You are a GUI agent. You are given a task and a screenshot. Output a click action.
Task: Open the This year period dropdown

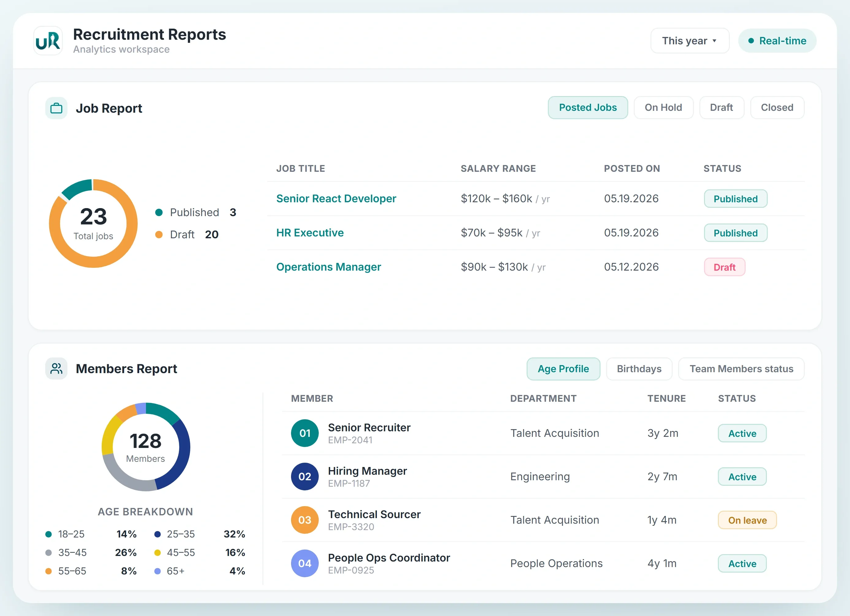pyautogui.click(x=690, y=41)
